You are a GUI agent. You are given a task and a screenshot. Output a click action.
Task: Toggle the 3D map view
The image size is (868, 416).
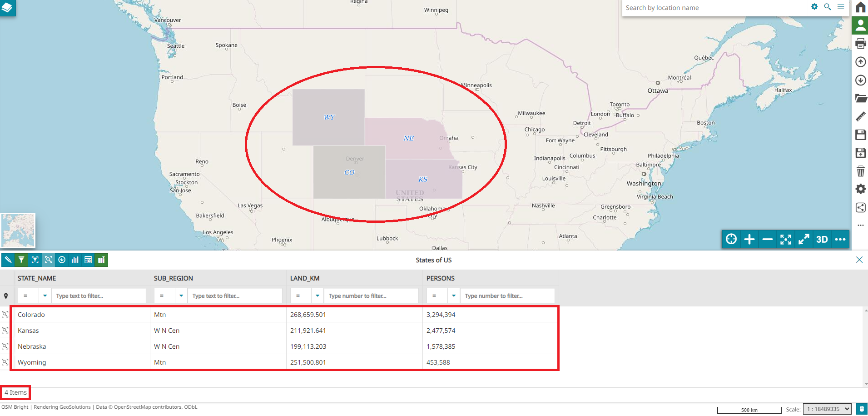click(x=822, y=239)
